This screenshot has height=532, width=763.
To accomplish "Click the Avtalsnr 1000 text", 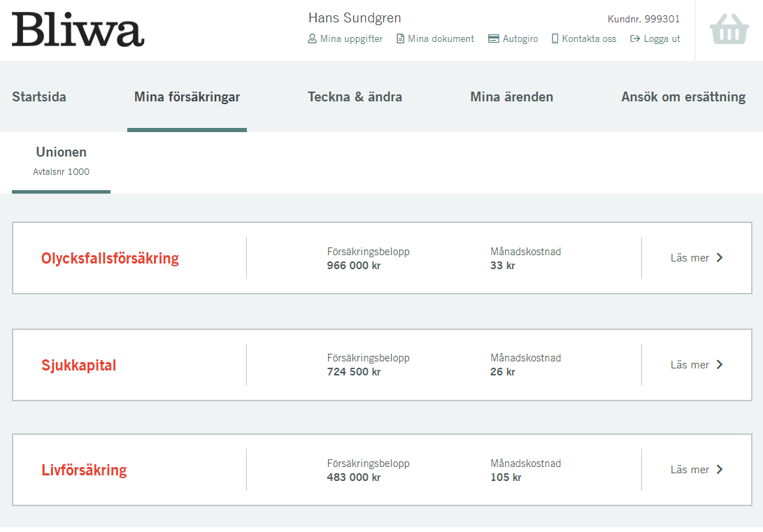I will pyautogui.click(x=62, y=172).
